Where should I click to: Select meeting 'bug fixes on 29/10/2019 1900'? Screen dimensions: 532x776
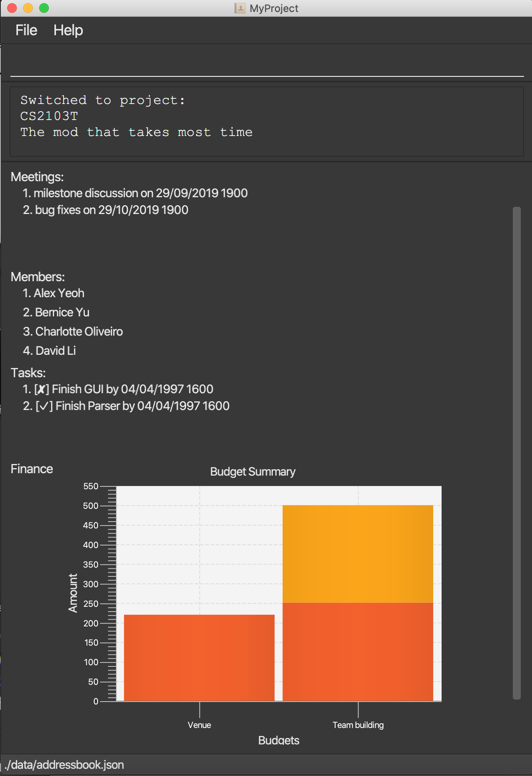[105, 210]
